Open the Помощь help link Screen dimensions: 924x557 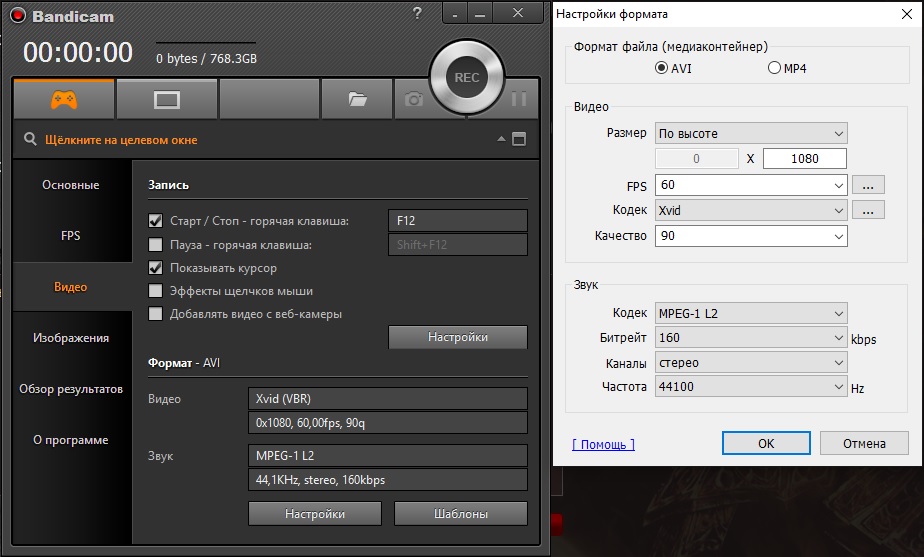pos(603,444)
